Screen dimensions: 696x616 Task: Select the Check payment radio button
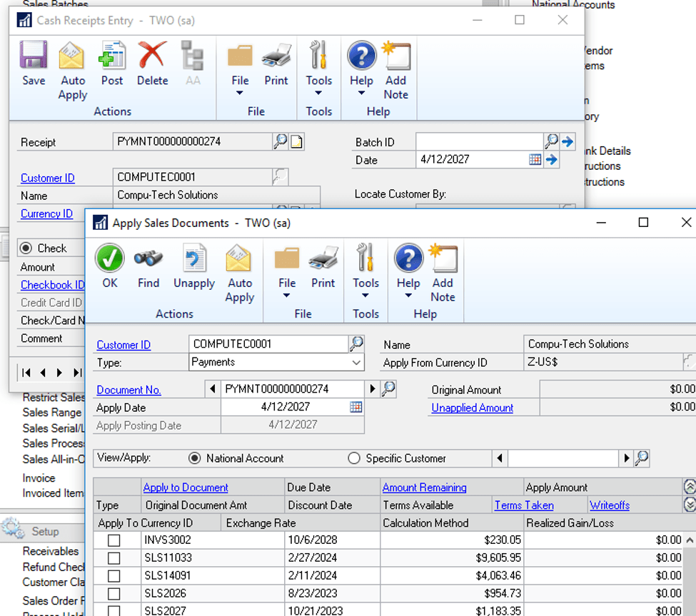click(x=27, y=248)
